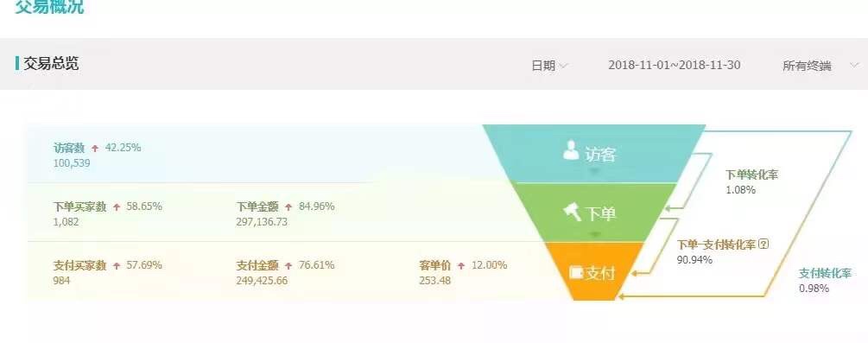Click the up arrow beside 下单金额

pyautogui.click(x=288, y=206)
